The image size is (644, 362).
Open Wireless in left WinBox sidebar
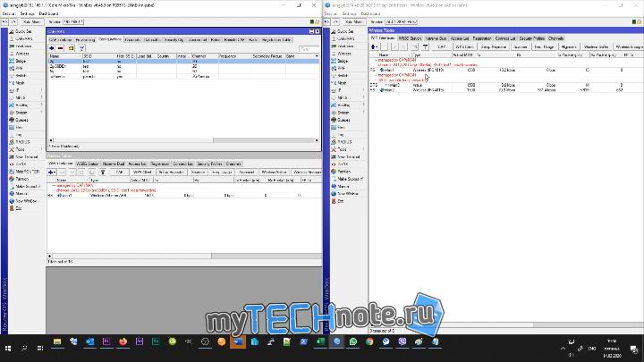(22, 54)
